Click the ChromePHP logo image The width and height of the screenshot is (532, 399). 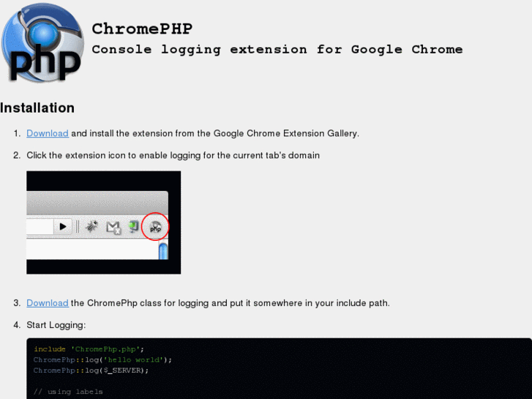[x=42, y=42]
